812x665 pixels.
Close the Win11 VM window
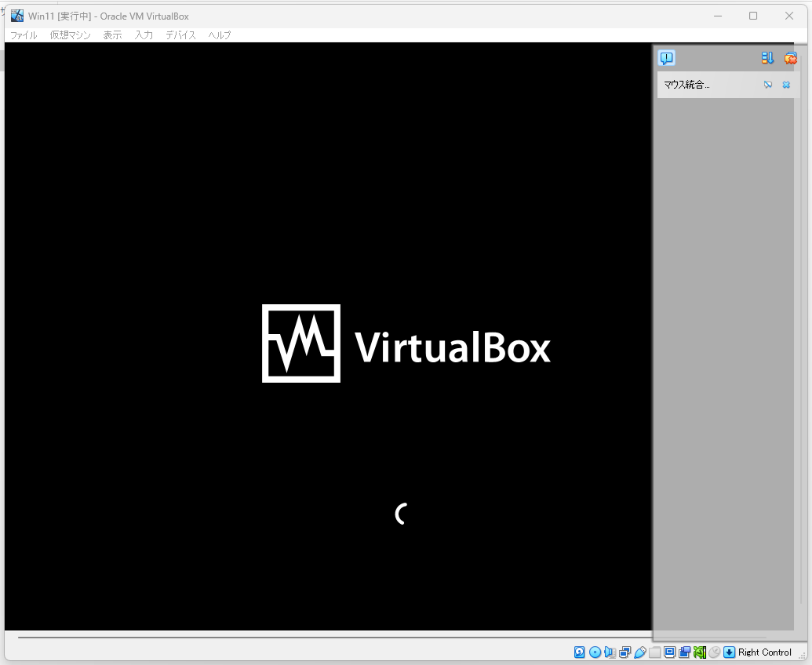pyautogui.click(x=789, y=16)
